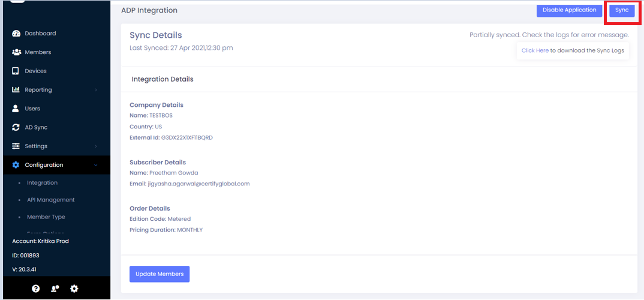Click the Integration Details heading
Image resolution: width=644 pixels, height=300 pixels.
point(162,79)
